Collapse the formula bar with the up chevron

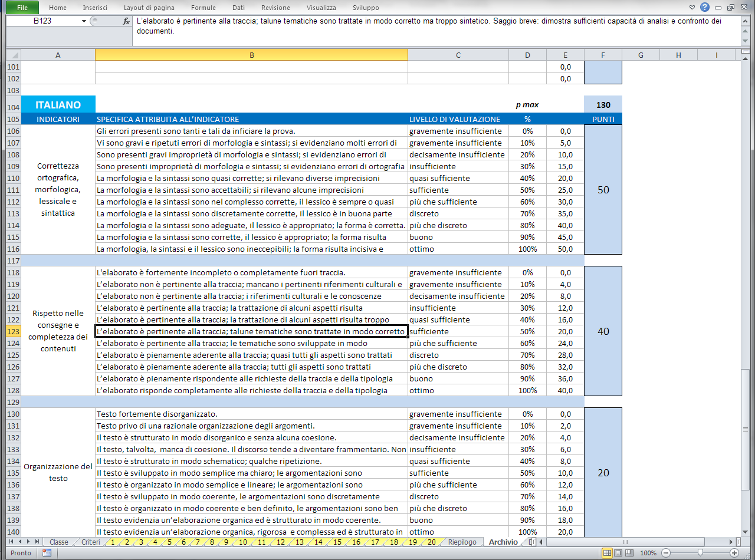coord(746,20)
